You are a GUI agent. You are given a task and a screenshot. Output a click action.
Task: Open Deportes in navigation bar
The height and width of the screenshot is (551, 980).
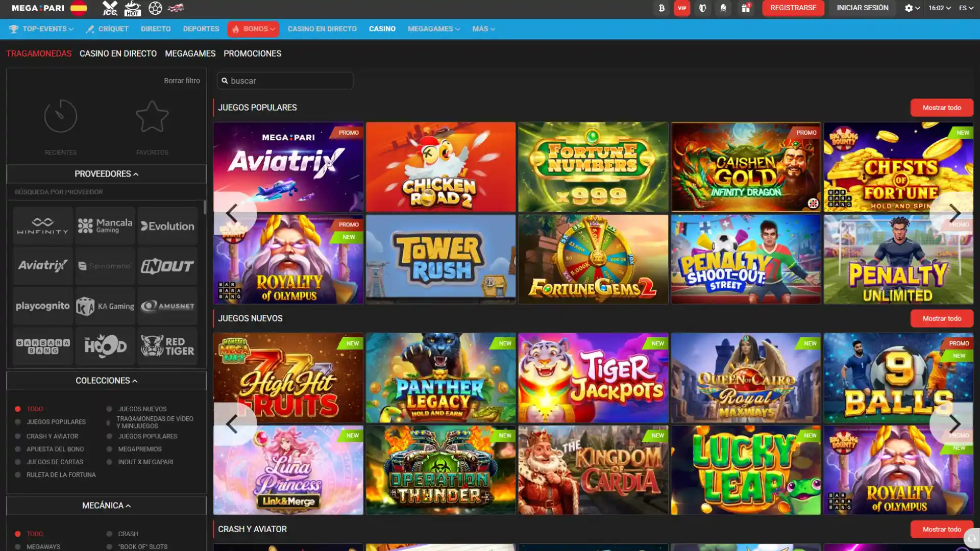[201, 29]
